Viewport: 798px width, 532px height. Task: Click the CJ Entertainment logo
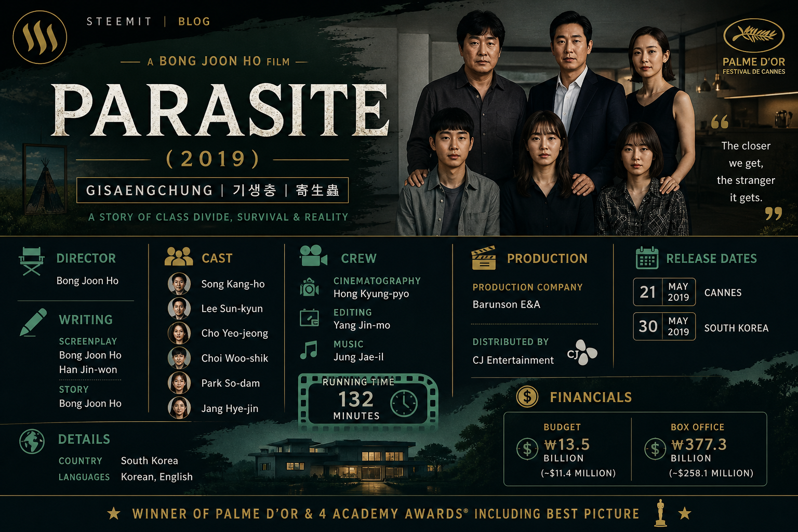(582, 353)
